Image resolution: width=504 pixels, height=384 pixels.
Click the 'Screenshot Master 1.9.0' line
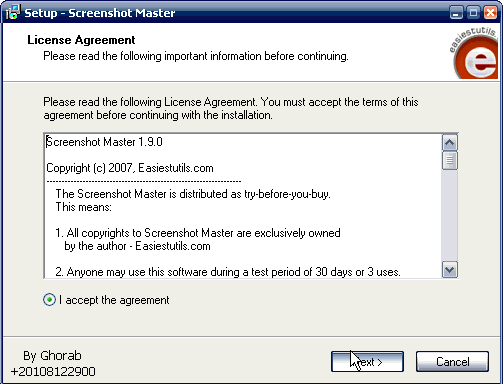[x=104, y=142]
